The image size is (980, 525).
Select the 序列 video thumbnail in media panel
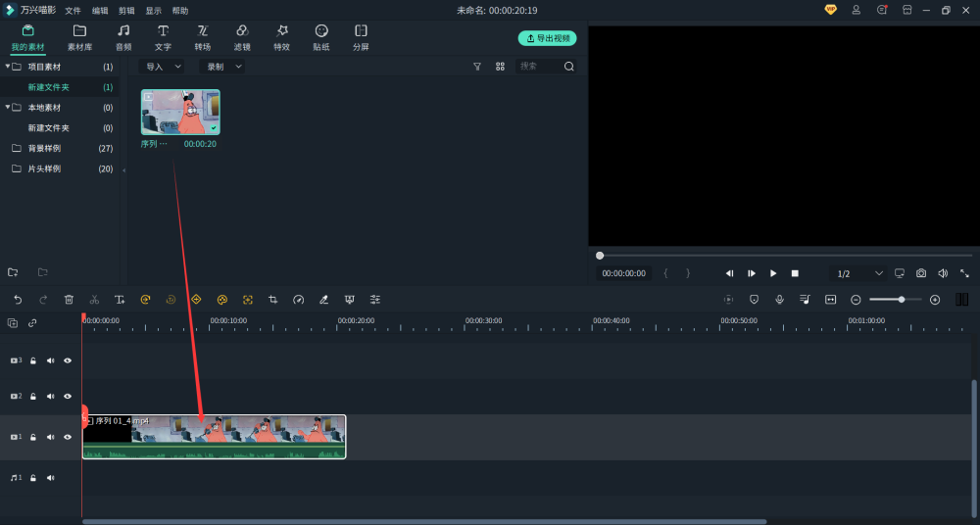180,112
